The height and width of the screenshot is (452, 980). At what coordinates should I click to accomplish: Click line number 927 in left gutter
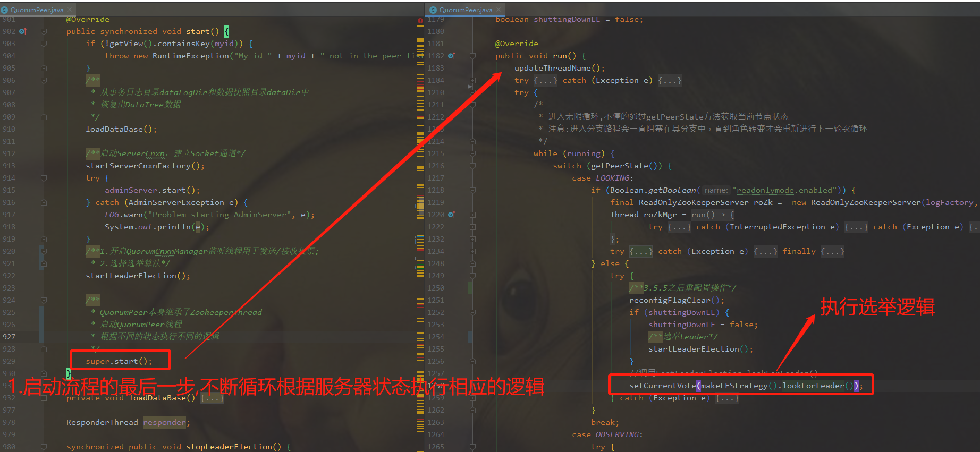(9, 337)
